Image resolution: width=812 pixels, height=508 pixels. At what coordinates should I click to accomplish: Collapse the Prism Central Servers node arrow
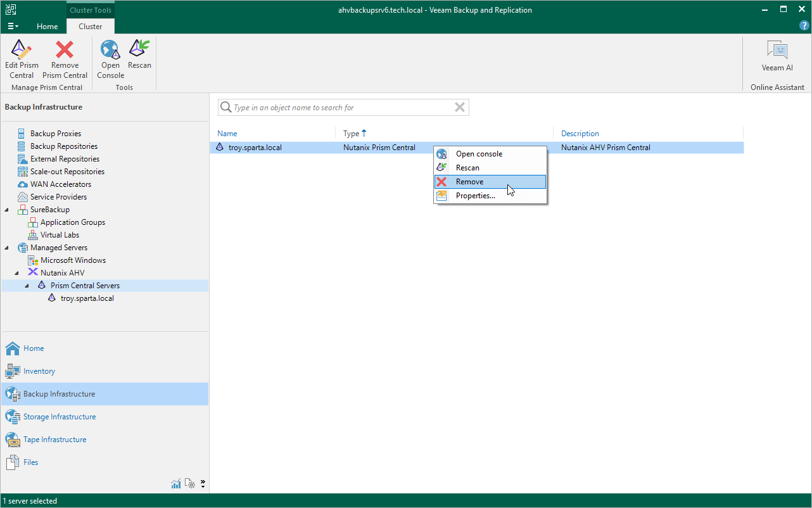(x=27, y=286)
